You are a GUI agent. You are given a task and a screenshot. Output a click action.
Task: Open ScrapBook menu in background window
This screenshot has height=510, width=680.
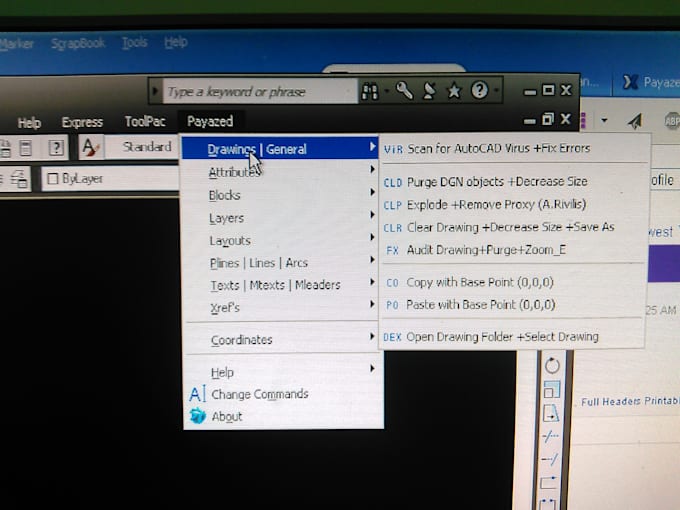[x=78, y=43]
